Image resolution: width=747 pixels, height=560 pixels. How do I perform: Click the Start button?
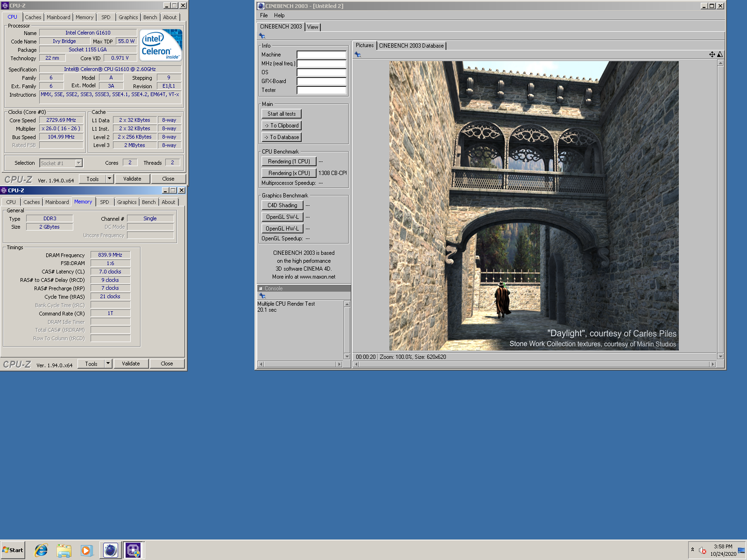13,550
